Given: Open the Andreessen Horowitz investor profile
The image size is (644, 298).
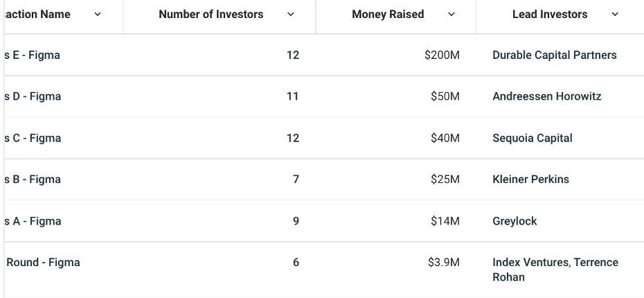Looking at the screenshot, I should 546,96.
